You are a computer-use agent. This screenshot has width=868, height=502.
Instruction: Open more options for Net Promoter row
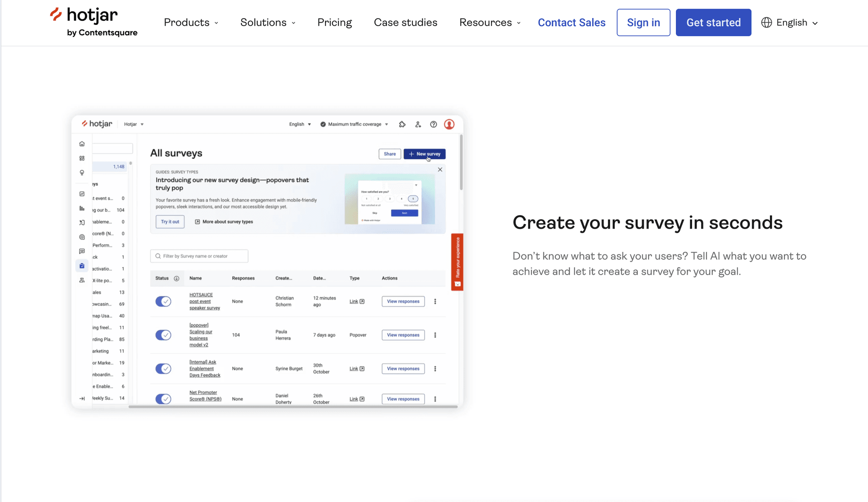435,399
